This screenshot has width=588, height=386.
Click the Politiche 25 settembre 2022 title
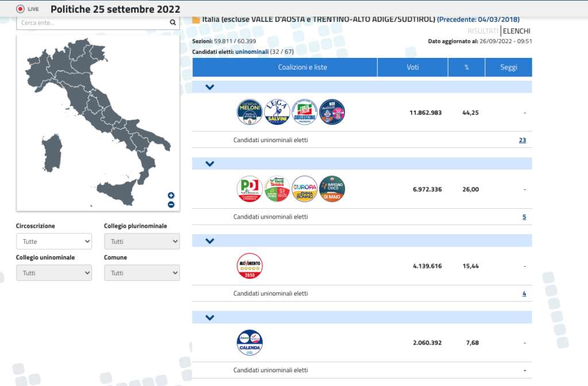[115, 9]
